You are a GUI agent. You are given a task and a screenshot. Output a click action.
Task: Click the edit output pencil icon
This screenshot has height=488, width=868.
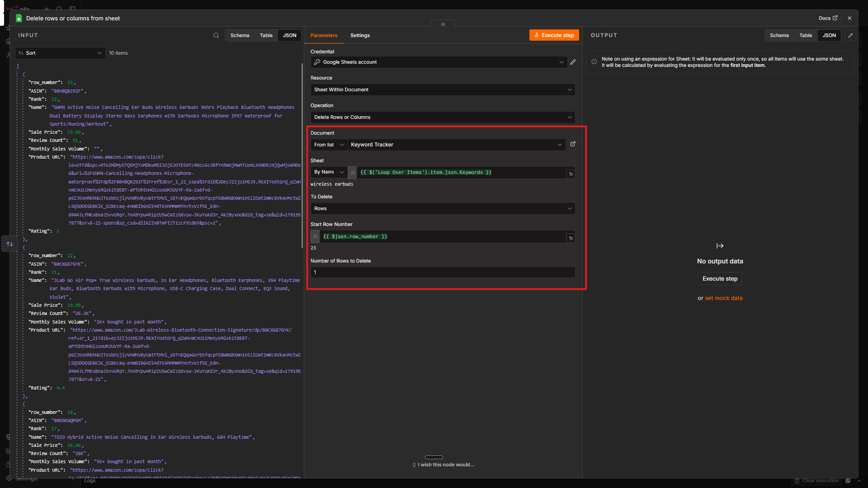(x=850, y=35)
